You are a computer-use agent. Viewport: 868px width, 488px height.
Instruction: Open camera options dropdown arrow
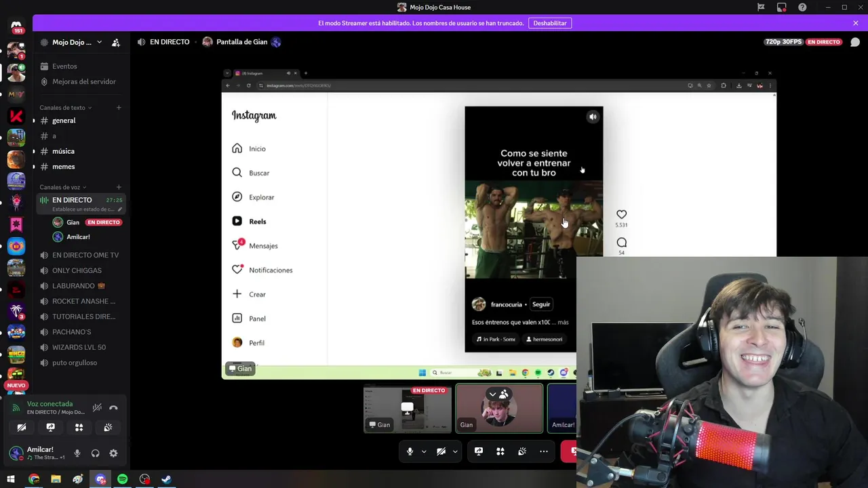455,451
